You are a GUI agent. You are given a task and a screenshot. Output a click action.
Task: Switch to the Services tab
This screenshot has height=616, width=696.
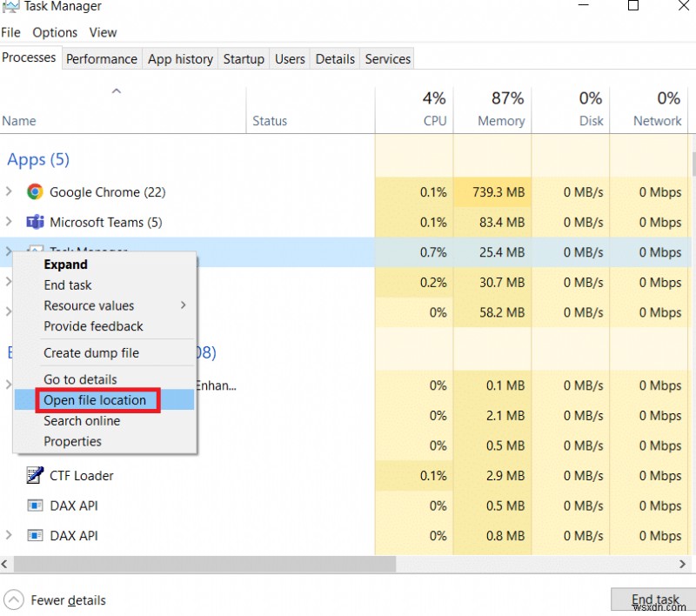387,58
